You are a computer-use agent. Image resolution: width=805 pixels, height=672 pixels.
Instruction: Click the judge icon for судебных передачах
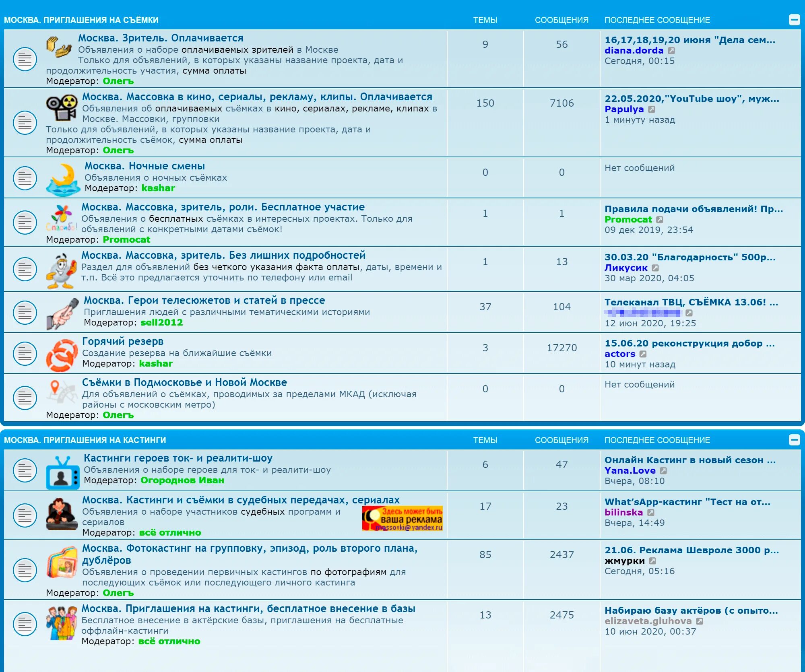coord(61,514)
